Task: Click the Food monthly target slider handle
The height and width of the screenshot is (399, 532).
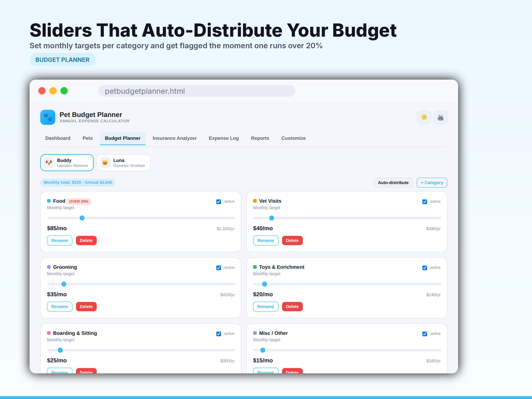Action: pos(82,218)
